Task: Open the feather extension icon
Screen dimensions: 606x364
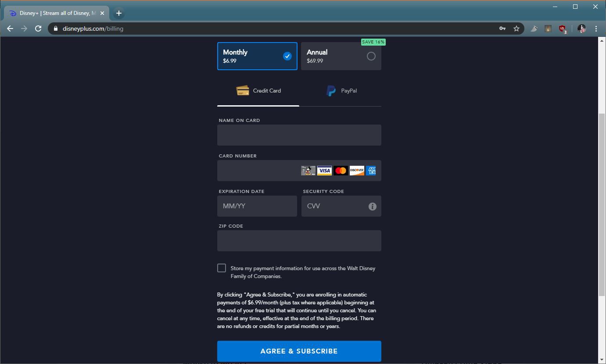Action: pos(534,29)
